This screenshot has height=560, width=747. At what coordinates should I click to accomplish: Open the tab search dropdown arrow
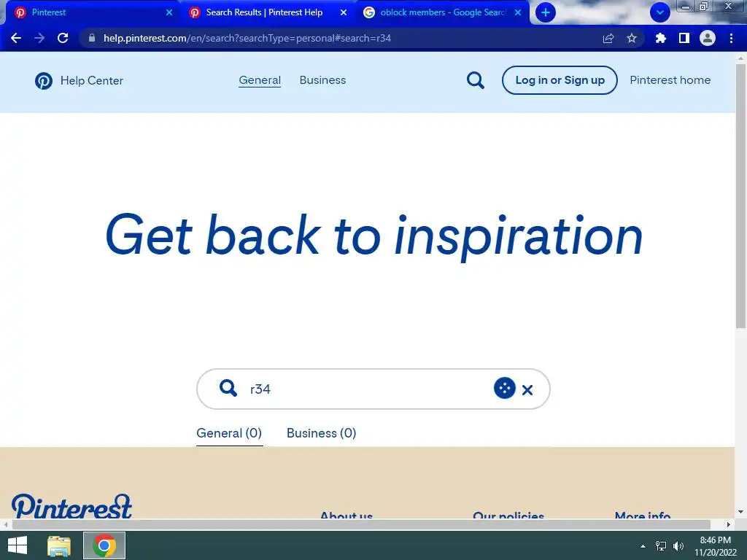pos(659,12)
